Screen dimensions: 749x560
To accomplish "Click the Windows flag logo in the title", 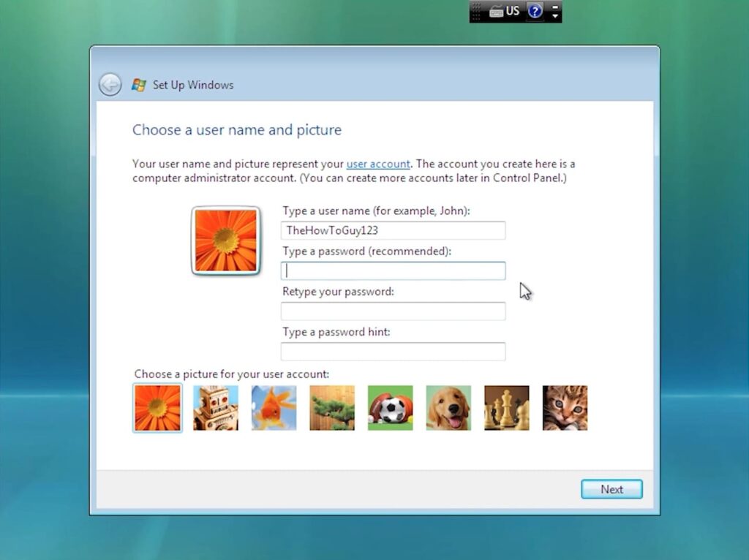I will [138, 85].
